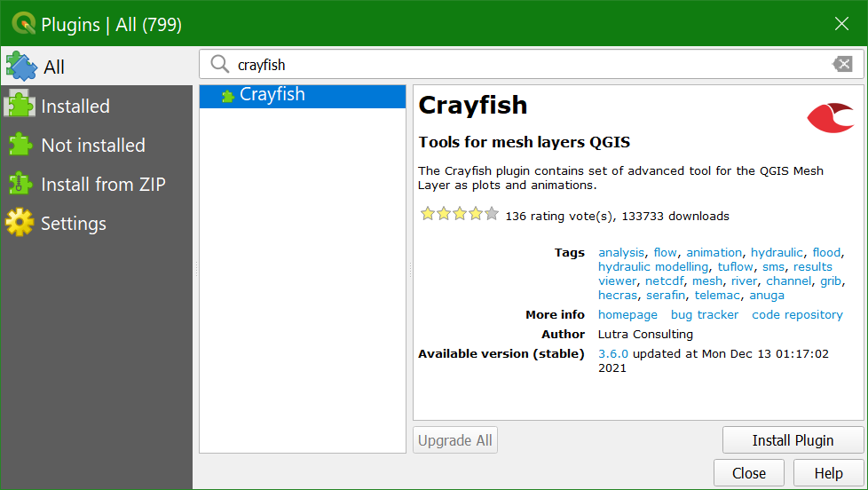The image size is (868, 490).
Task: Click the Crayfish list item plugin icon
Action: (227, 97)
